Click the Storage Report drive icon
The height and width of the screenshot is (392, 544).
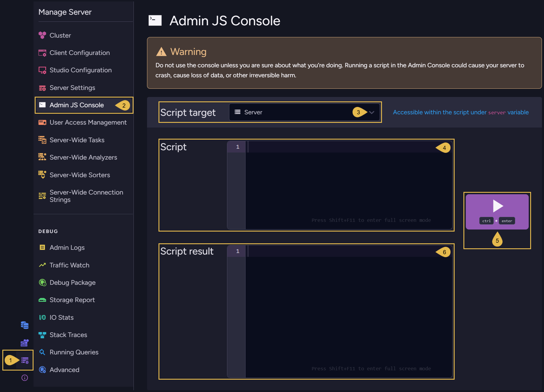(42, 300)
